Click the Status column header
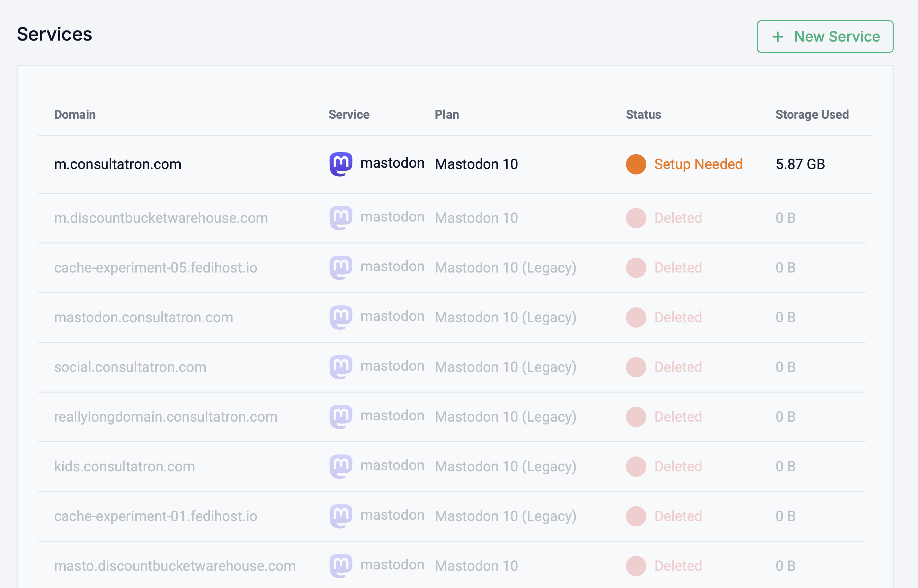 [x=643, y=115]
